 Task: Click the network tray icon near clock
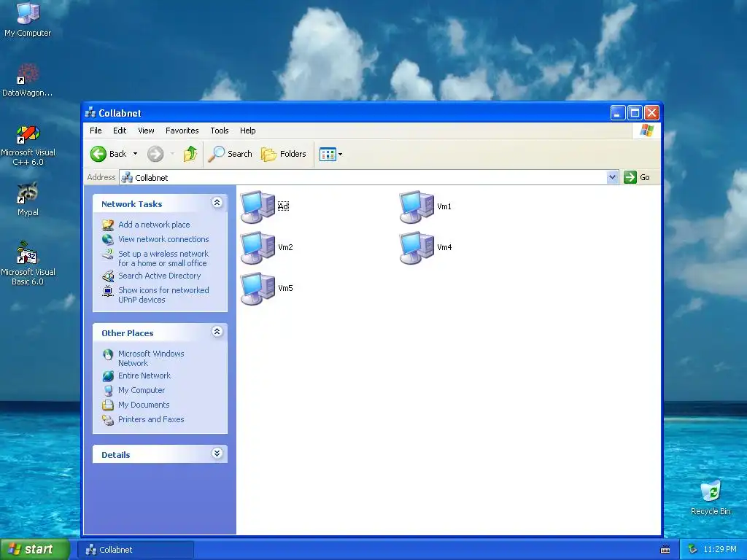click(x=692, y=550)
